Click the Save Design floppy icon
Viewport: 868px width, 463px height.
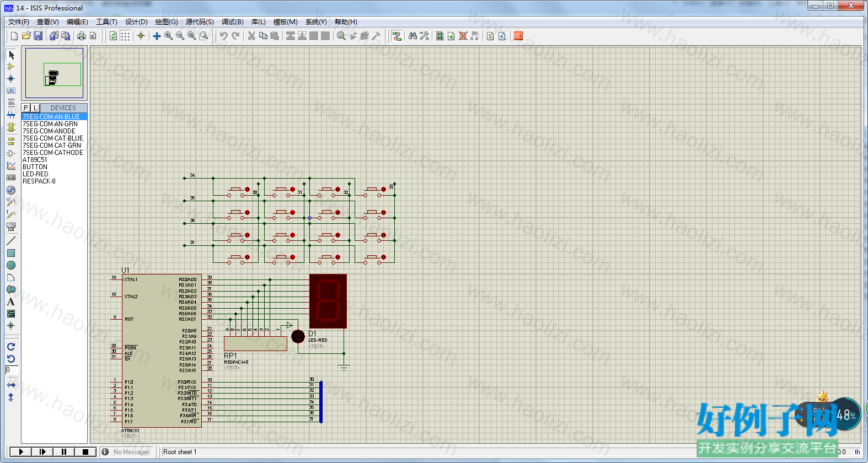pos(38,36)
